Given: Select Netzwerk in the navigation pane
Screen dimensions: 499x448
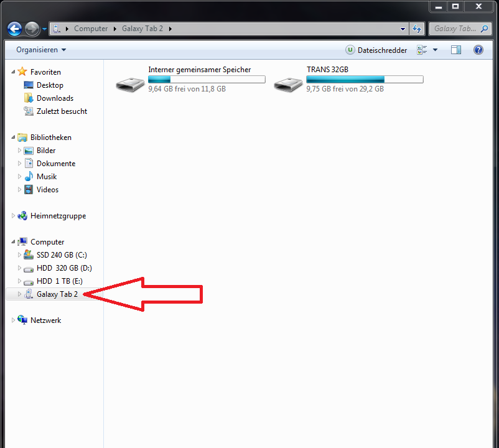Looking at the screenshot, I should (x=46, y=320).
